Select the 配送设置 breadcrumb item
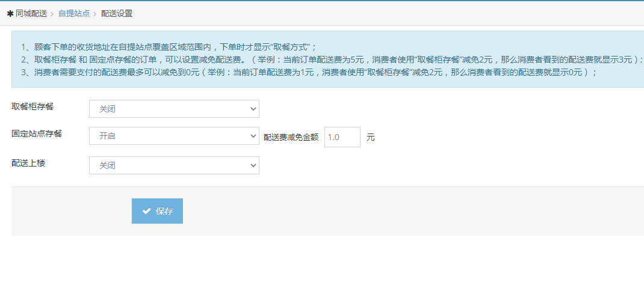The width and height of the screenshot is (644, 288). pyautogui.click(x=117, y=13)
